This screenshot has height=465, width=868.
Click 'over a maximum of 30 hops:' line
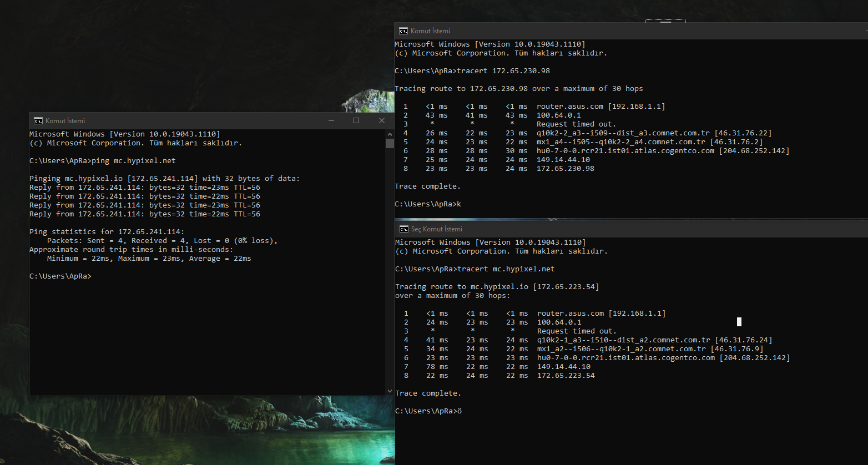(453, 296)
